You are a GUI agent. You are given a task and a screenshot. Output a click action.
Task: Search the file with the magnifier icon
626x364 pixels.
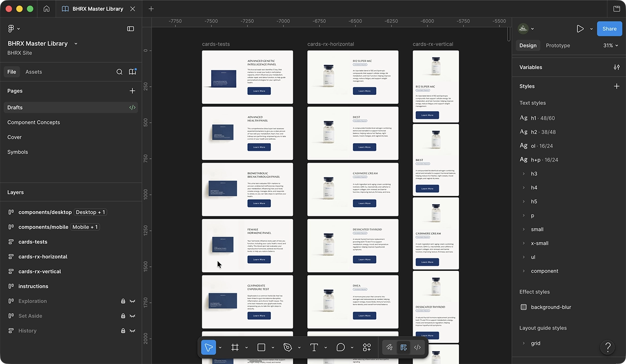point(119,72)
